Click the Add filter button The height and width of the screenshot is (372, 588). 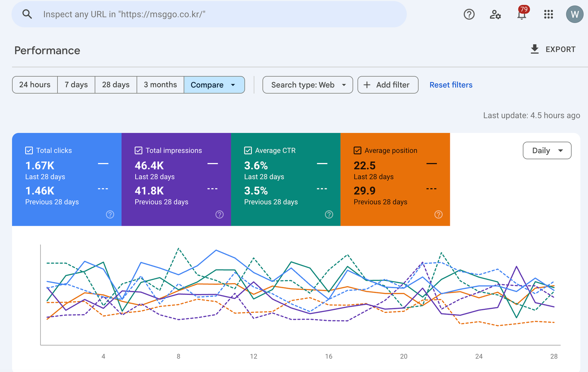click(388, 85)
